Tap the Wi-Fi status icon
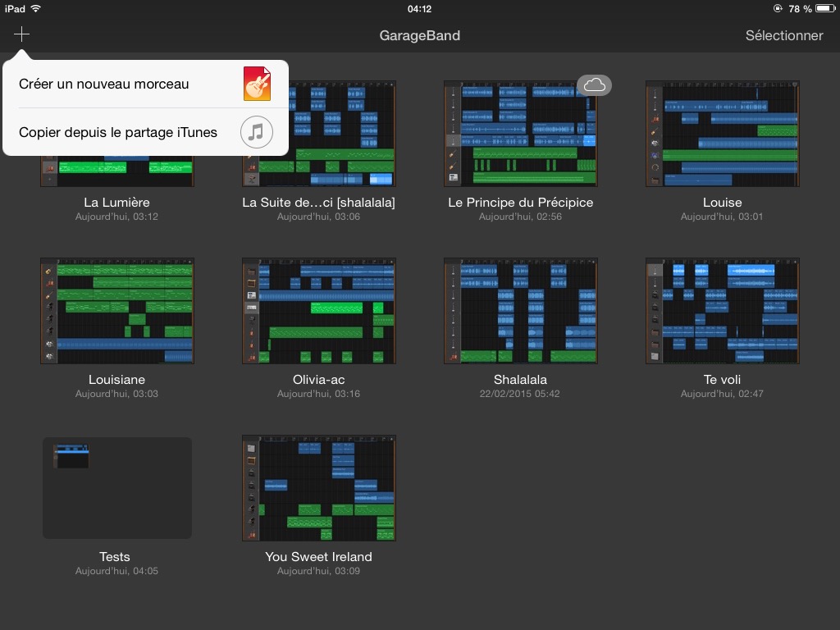 [x=35, y=8]
